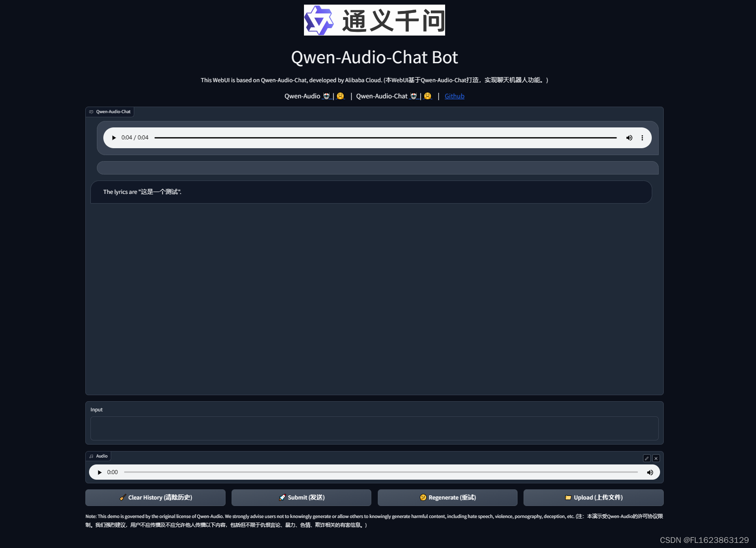Click the empty user message bubble
This screenshot has width=756, height=548.
coord(378,168)
